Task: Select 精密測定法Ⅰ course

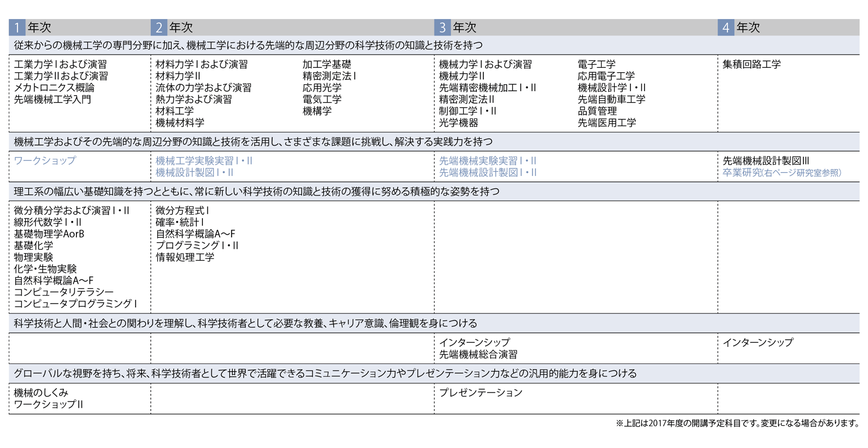Action: point(329,76)
